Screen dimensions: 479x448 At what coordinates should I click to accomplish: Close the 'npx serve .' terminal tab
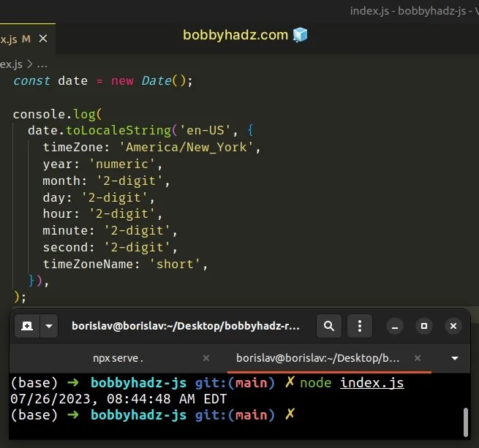206,358
